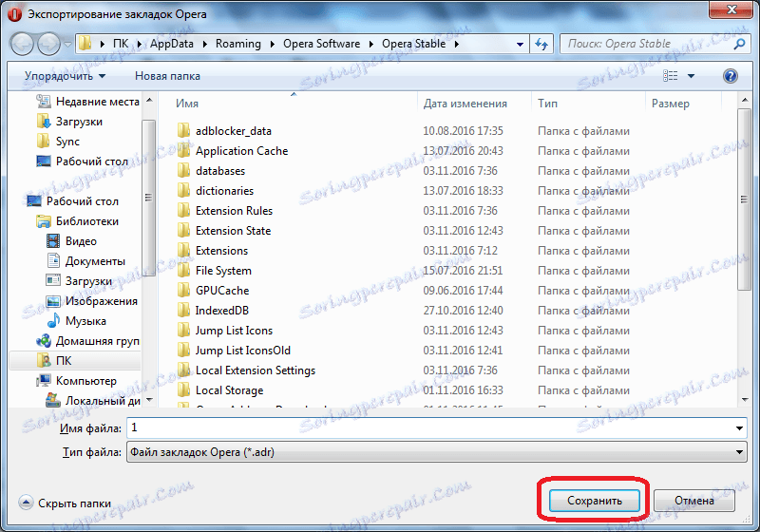Open the Имя файла dropdown arrow
Screen dimensions: 760x532
tap(739, 427)
